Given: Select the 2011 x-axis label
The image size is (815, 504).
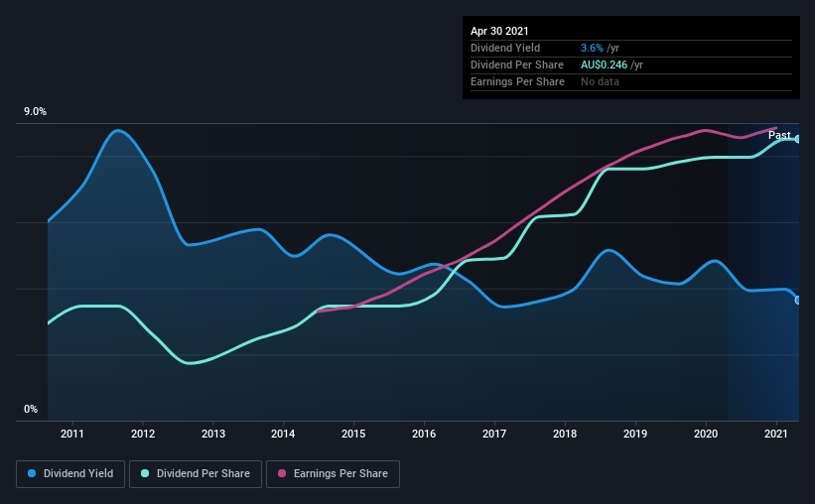Looking at the screenshot, I should 72,434.
